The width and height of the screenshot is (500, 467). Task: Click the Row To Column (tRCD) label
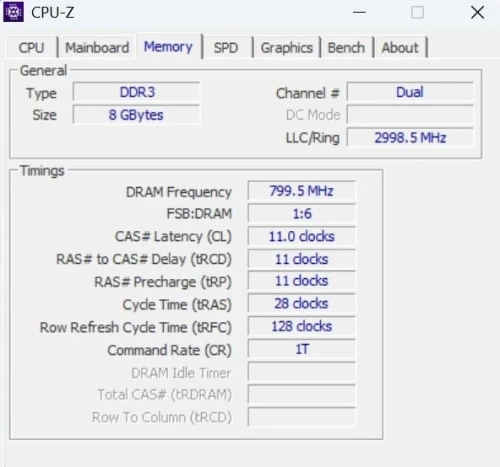(x=162, y=417)
